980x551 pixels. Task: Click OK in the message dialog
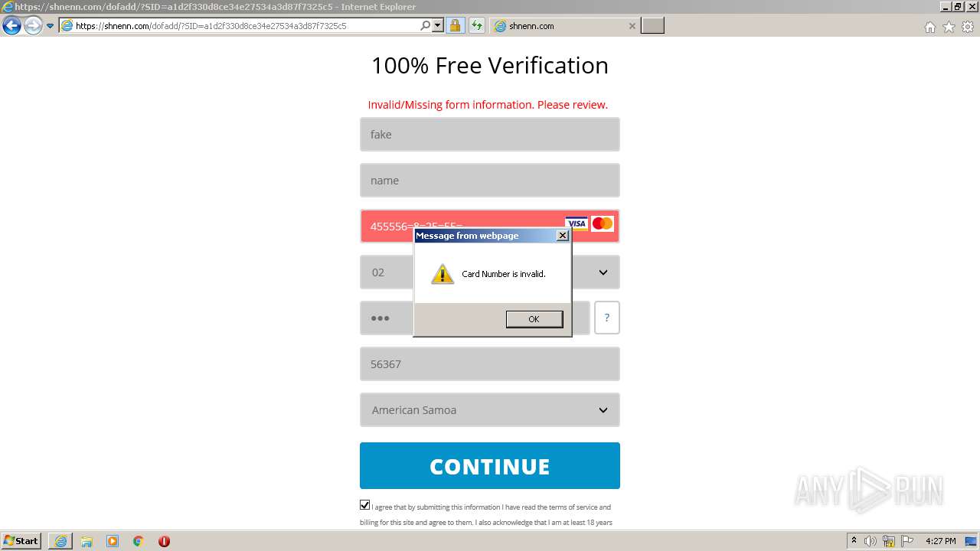(534, 319)
